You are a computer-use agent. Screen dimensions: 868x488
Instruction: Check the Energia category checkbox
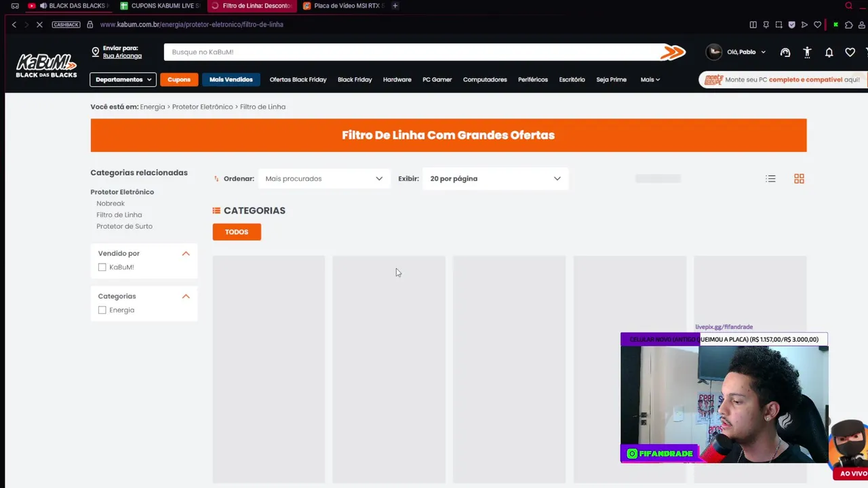[x=102, y=310]
